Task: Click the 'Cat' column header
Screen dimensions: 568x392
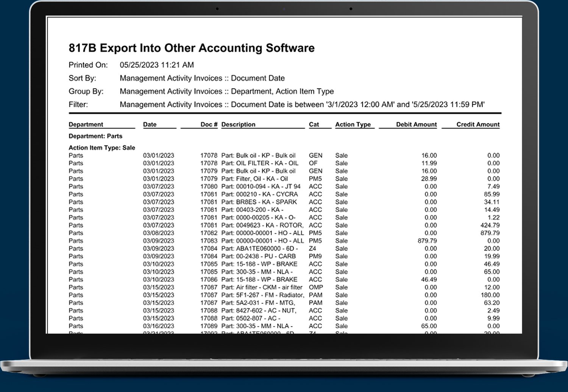Action: coord(314,124)
